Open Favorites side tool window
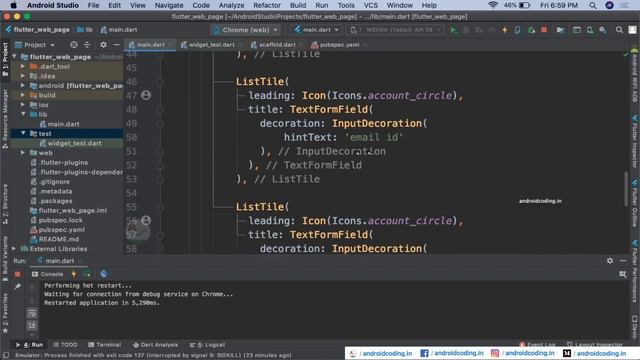The image size is (640, 360). click(5, 312)
